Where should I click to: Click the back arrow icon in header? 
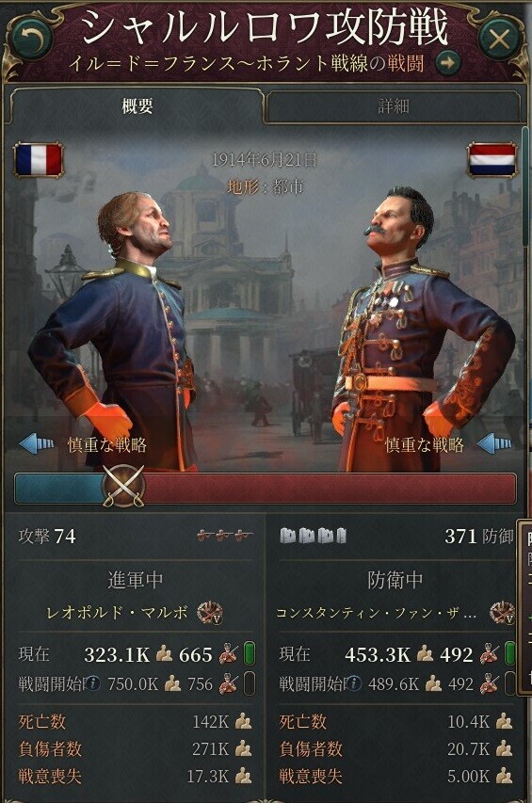32,39
